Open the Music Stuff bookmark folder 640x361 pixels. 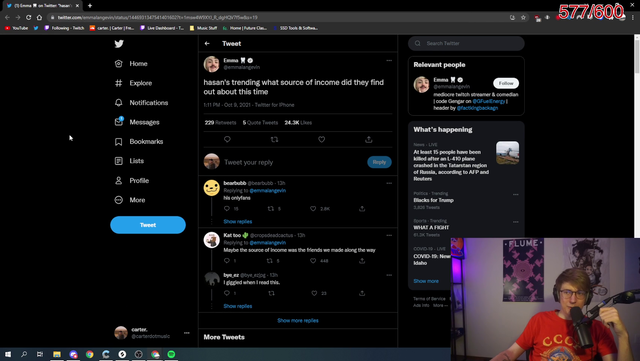pyautogui.click(x=203, y=28)
